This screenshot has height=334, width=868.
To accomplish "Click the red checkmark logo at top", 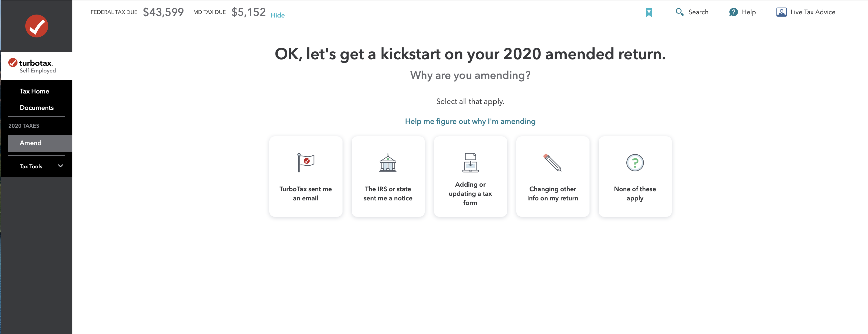I will (37, 26).
